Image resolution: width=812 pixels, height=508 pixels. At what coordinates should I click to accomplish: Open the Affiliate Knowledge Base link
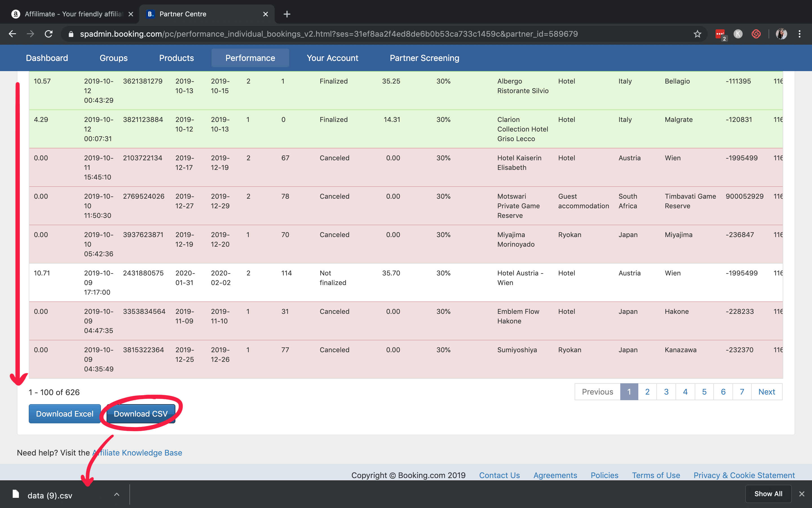click(x=137, y=453)
